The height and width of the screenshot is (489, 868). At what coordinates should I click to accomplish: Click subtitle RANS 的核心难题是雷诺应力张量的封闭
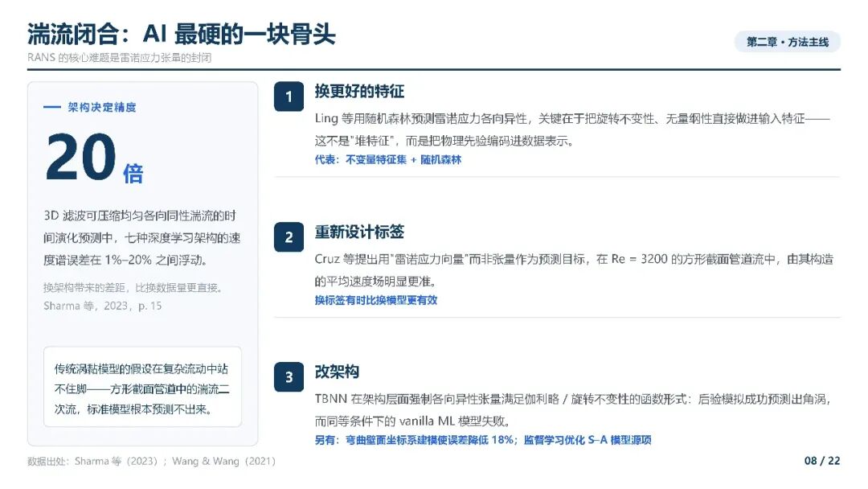click(119, 58)
